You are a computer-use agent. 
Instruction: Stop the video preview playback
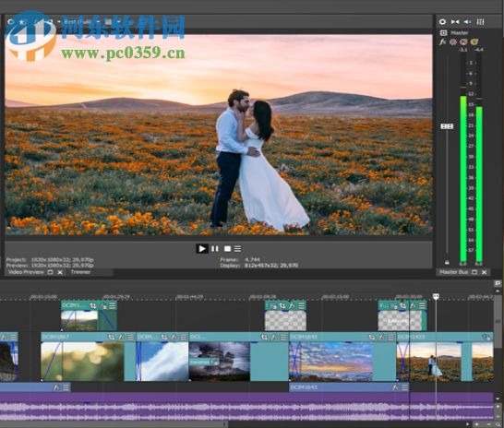tap(227, 249)
